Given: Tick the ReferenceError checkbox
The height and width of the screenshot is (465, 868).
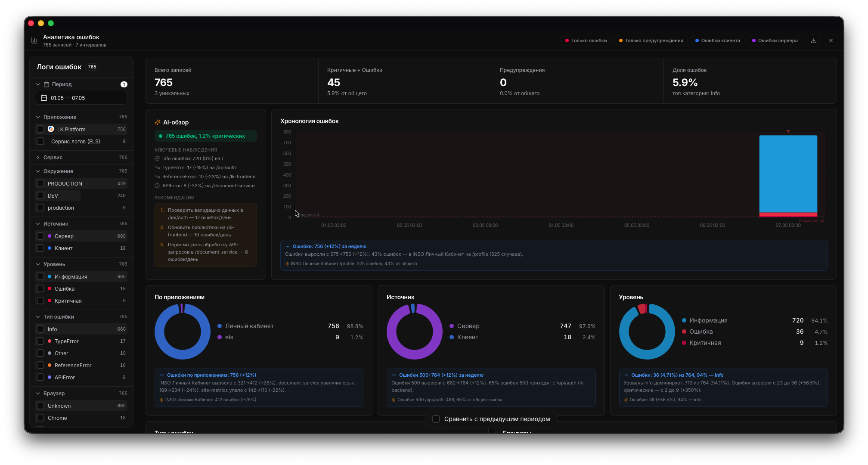Looking at the screenshot, I should click(x=40, y=365).
